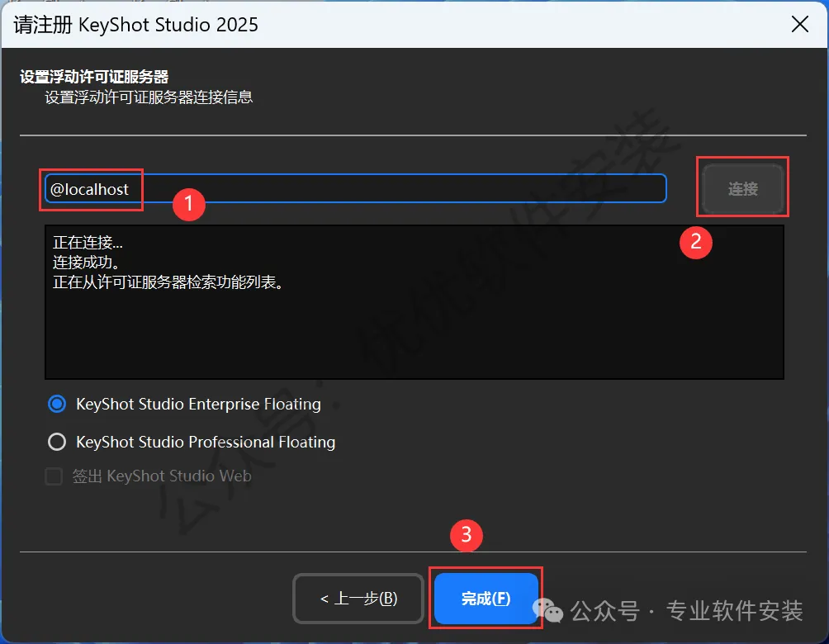Finish setup with the 完成(F) button
The image size is (829, 644).
tap(486, 599)
